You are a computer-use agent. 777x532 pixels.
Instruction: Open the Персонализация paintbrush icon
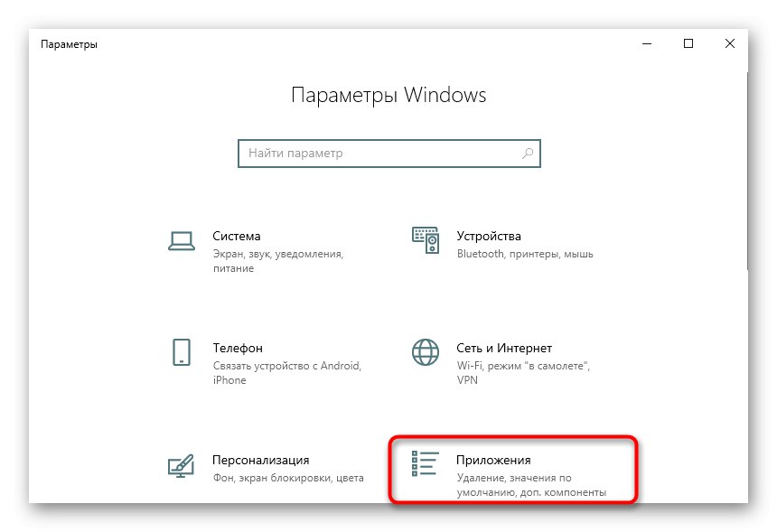tap(181, 466)
